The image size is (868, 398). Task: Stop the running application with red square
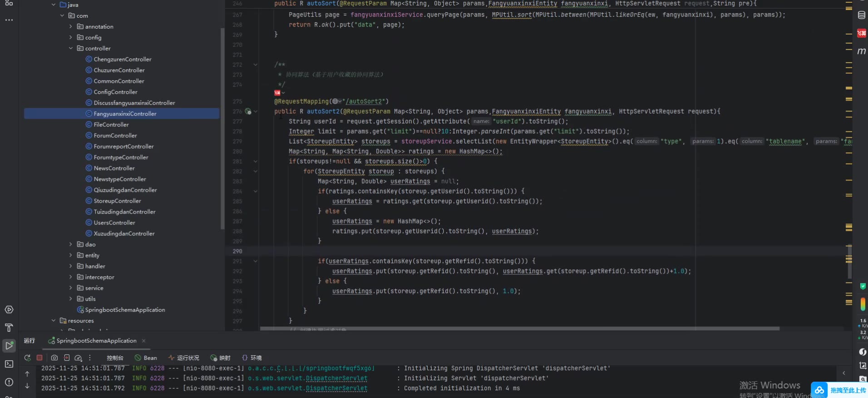point(39,358)
